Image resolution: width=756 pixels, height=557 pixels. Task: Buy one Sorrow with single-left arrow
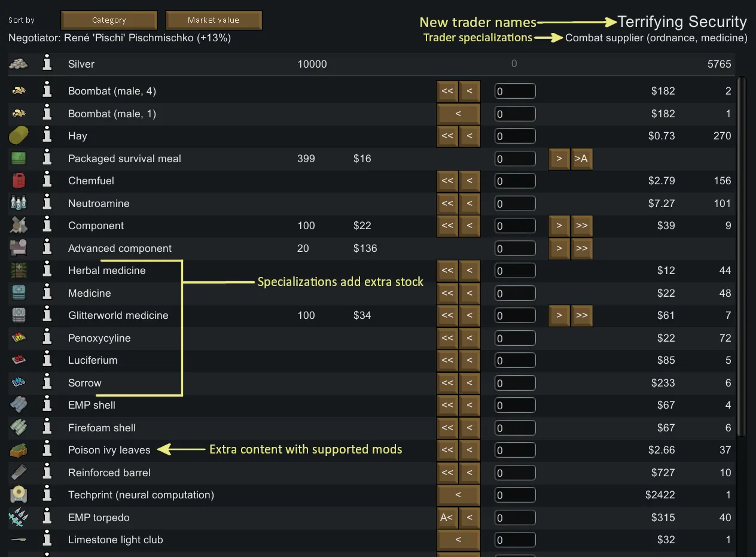(x=470, y=383)
